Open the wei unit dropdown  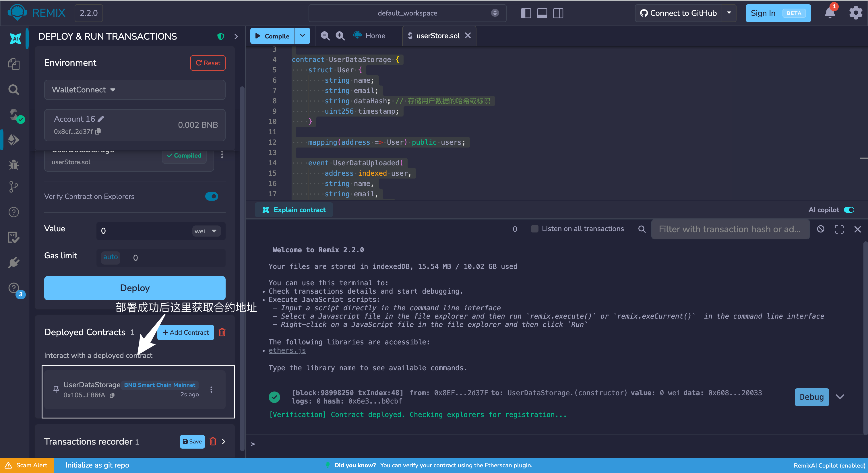[x=206, y=231]
